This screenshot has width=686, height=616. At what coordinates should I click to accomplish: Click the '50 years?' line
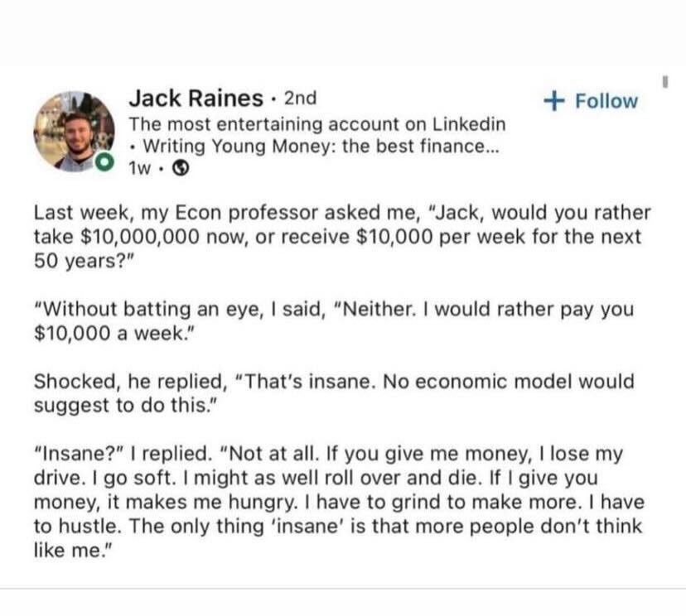pyautogui.click(x=83, y=261)
